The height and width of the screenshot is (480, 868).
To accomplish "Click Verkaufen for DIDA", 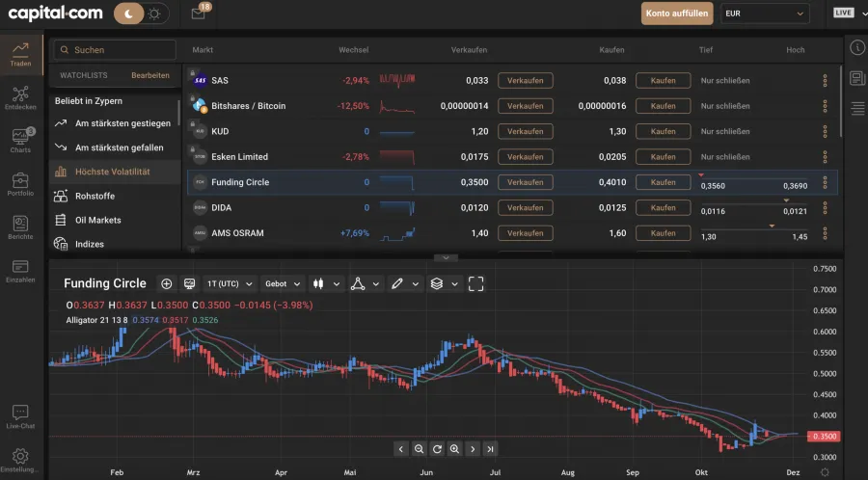I will pyautogui.click(x=526, y=208).
